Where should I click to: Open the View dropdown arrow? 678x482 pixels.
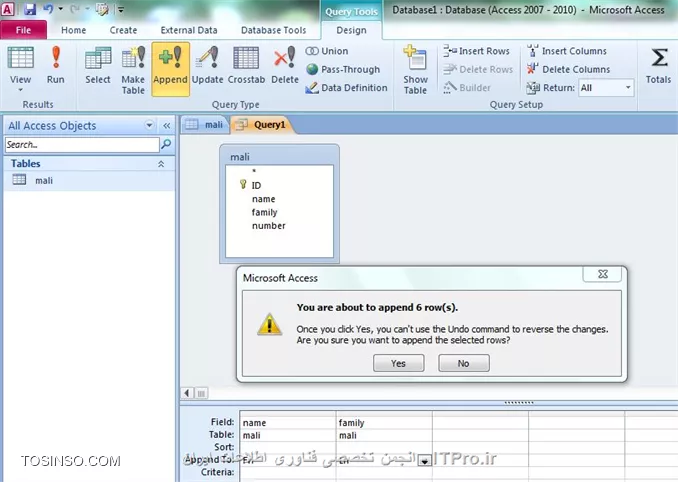point(20,90)
